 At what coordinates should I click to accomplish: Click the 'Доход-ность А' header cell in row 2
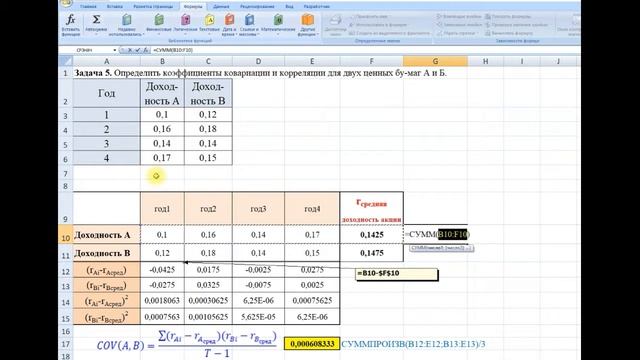point(162,93)
